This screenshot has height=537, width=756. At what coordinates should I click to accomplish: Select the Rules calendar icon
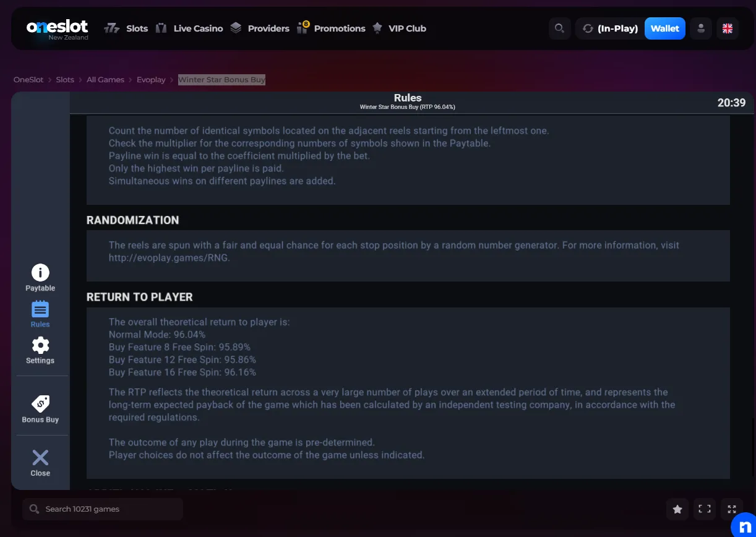pos(40,309)
